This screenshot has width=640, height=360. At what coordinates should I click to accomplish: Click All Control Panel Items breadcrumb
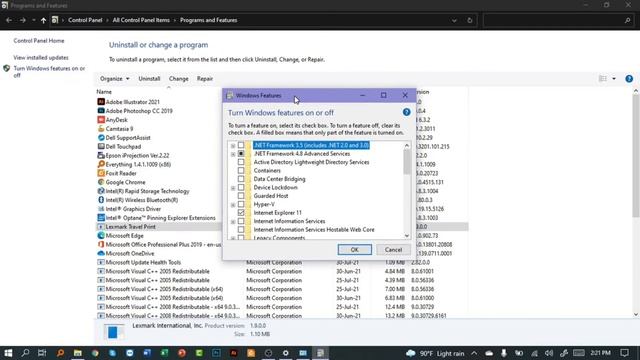[141, 20]
